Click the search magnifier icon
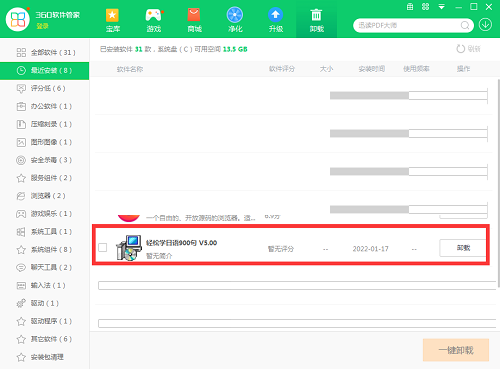500x369 pixels. tap(465, 25)
